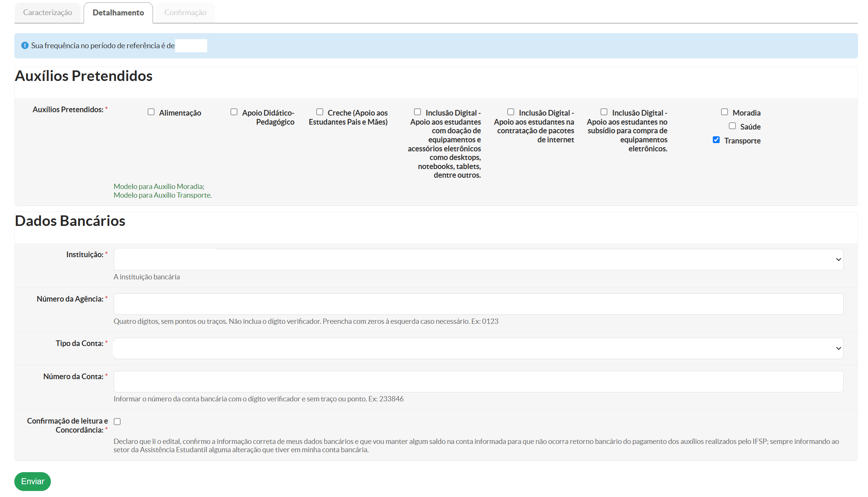Click the Dados Bancários heading
Image resolution: width=868 pixels, height=497 pixels.
[x=70, y=221]
